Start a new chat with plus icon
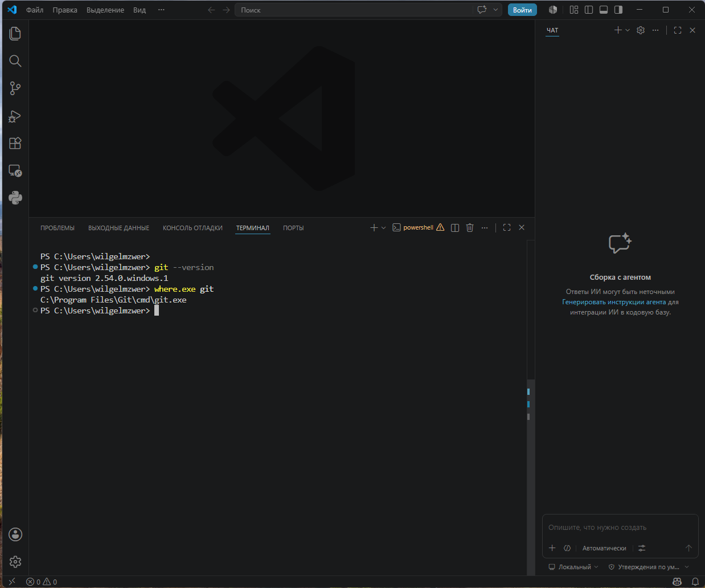 [618, 30]
